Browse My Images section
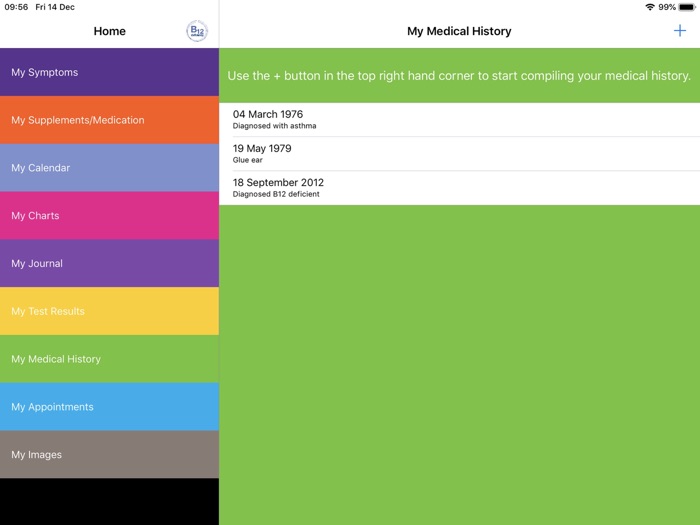700x525 pixels. (x=109, y=454)
